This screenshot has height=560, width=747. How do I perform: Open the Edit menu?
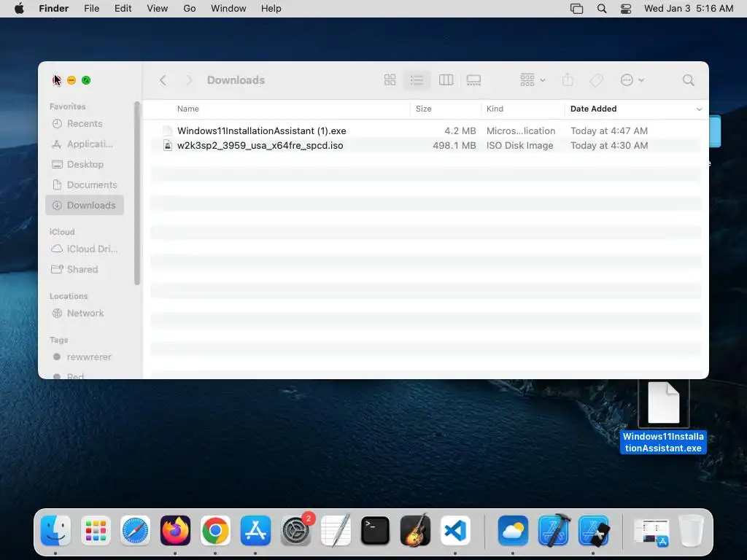(x=123, y=9)
